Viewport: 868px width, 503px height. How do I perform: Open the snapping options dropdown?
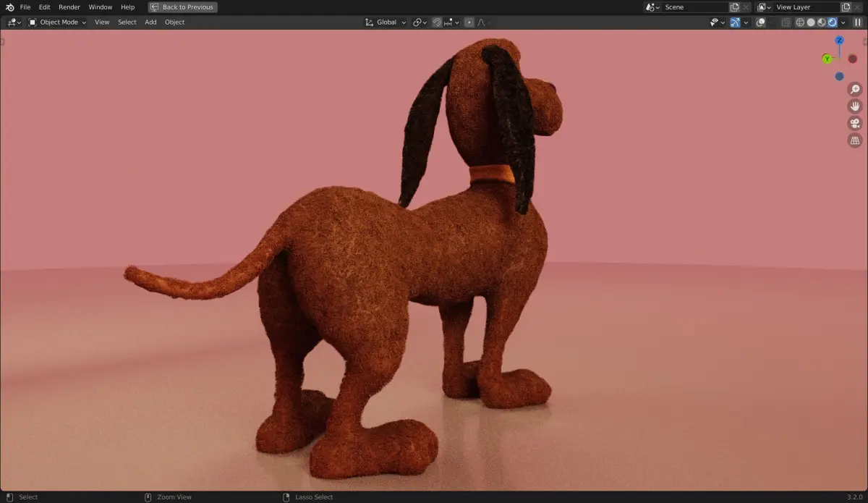(x=451, y=22)
